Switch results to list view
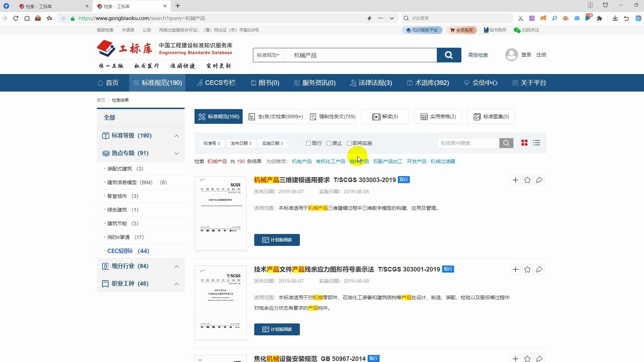 point(537,143)
